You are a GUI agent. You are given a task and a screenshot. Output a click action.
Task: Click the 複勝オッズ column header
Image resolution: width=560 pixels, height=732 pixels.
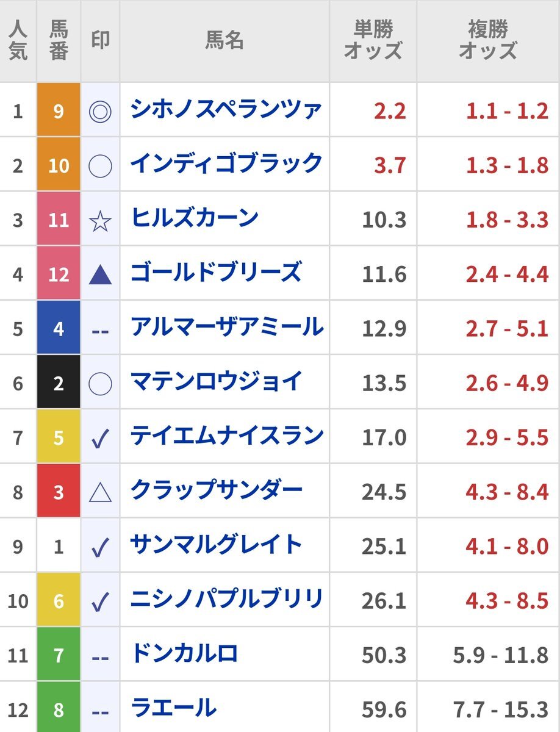tap(488, 41)
